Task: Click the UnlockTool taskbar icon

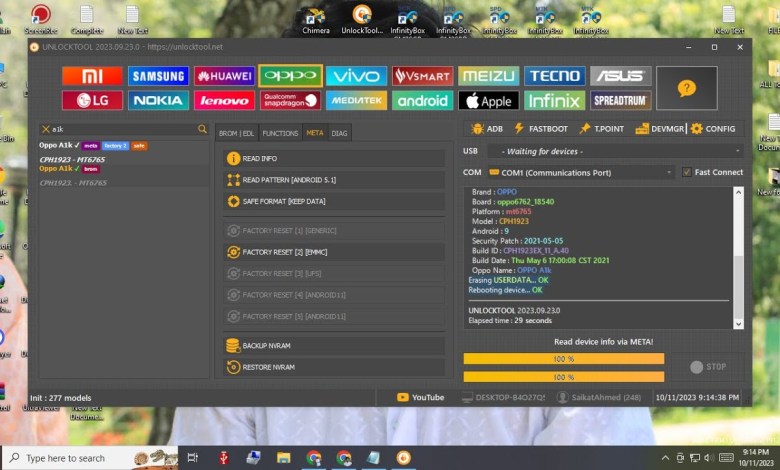Action: tap(403, 458)
